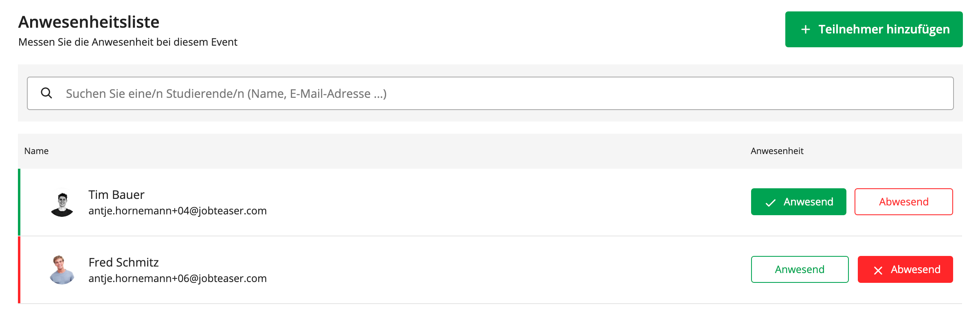Viewport: 980px width, 313px height.
Task: Select the Anwesenheit column header
Action: (x=777, y=151)
